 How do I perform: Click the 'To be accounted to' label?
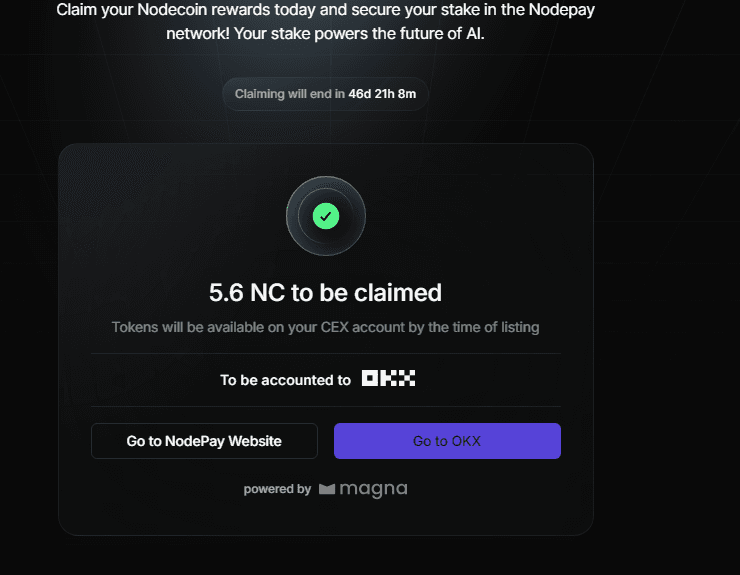pyautogui.click(x=285, y=380)
